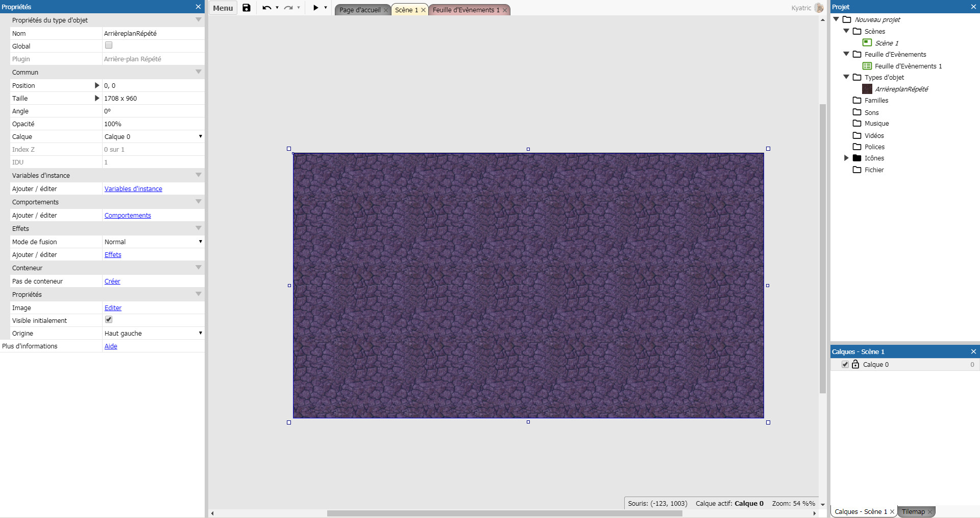Click the undo arrow icon

(266, 8)
